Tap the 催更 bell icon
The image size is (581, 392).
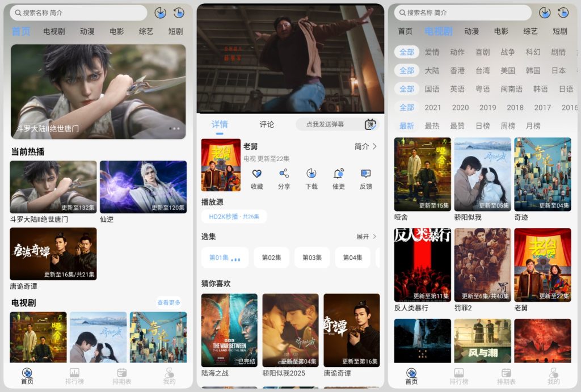(339, 174)
